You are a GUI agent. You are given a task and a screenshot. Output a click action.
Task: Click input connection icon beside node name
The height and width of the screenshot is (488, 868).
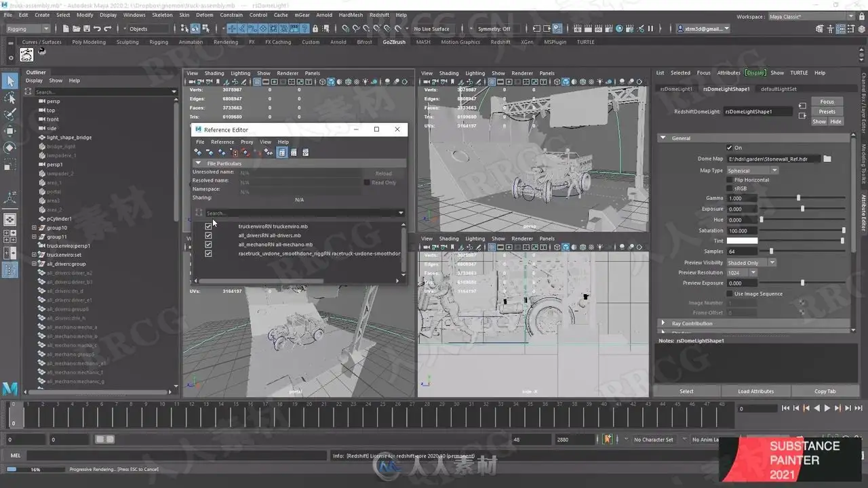(x=802, y=106)
